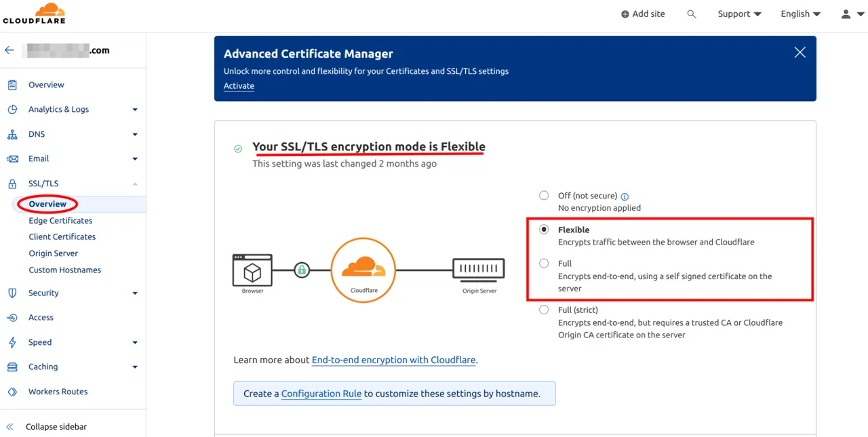868x437 pixels.
Task: Open Edge Certificates in the sidebar
Action: click(60, 220)
